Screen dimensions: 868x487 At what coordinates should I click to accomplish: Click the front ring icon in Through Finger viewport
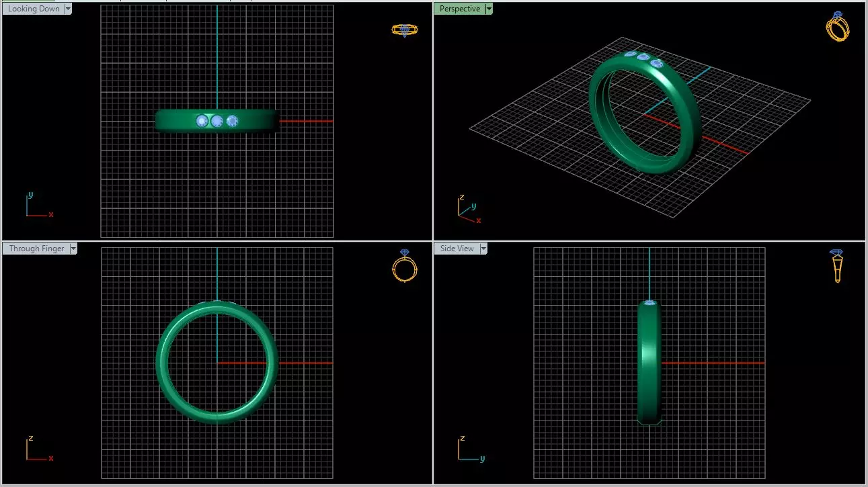(x=405, y=265)
